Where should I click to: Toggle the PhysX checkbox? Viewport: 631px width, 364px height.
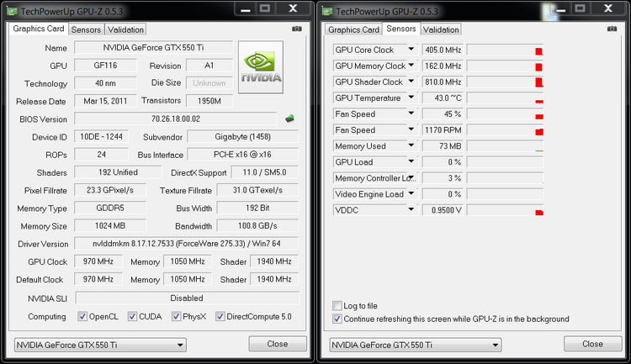pos(176,317)
